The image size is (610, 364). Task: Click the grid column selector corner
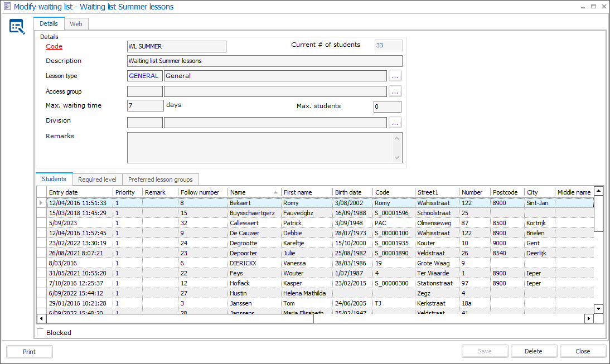[x=41, y=192]
